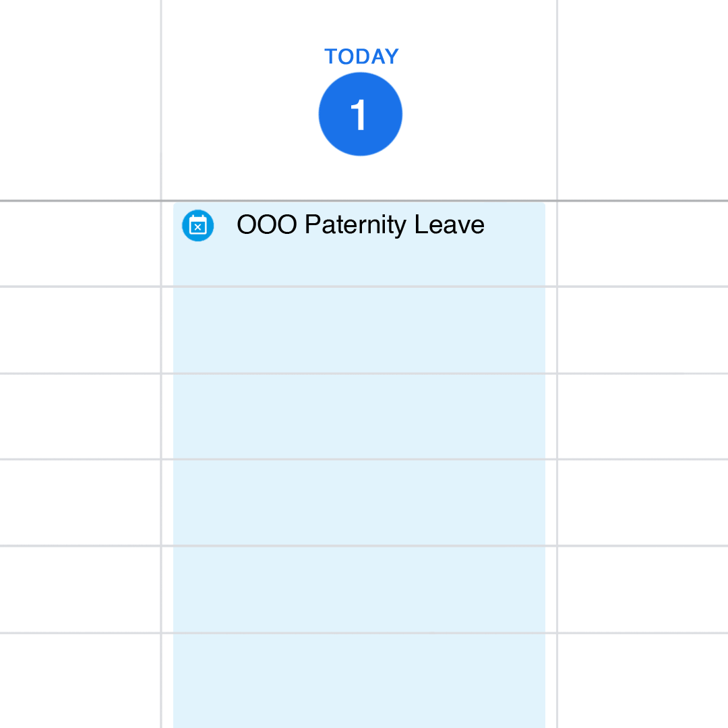This screenshot has height=728, width=728.
Task: Click the third time slot in the previous day column
Action: pos(80,416)
